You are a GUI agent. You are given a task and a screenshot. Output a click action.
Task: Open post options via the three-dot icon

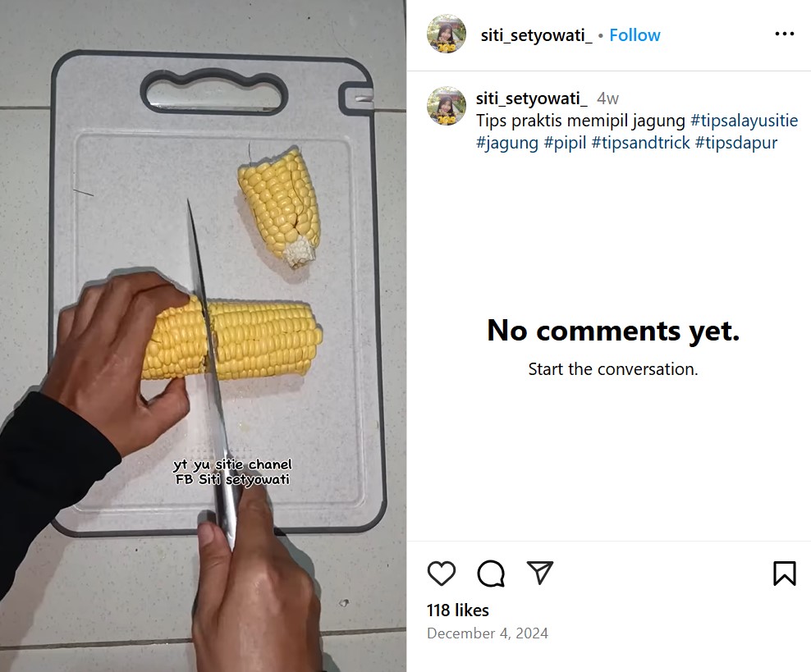[785, 33]
